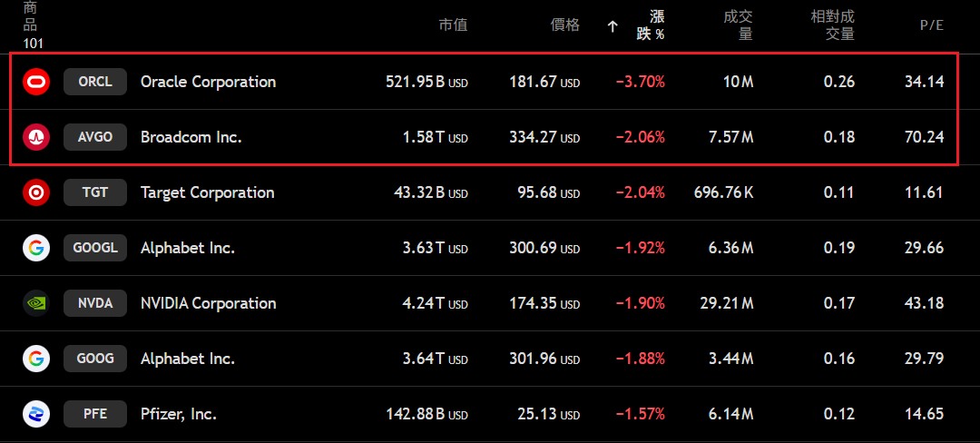Sort by the 價格 column header
980x443 pixels.
tap(565, 25)
